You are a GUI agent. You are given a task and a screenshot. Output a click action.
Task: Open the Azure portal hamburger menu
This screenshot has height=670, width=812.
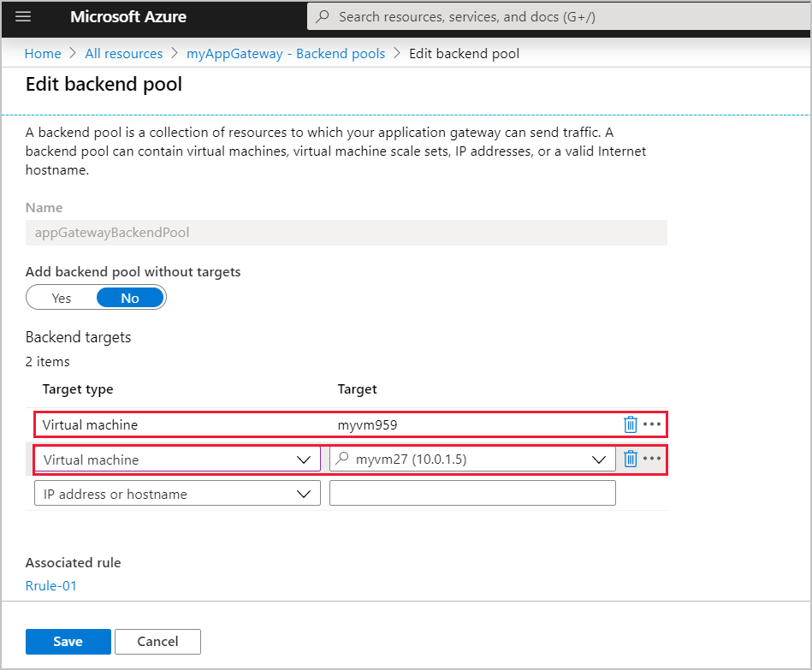[23, 17]
